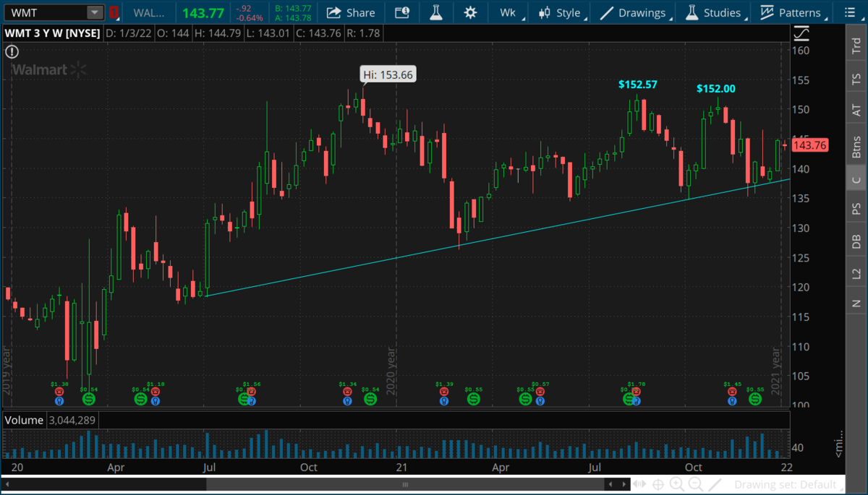
Task: Open the Trd sidebar tab
Action: [856, 45]
